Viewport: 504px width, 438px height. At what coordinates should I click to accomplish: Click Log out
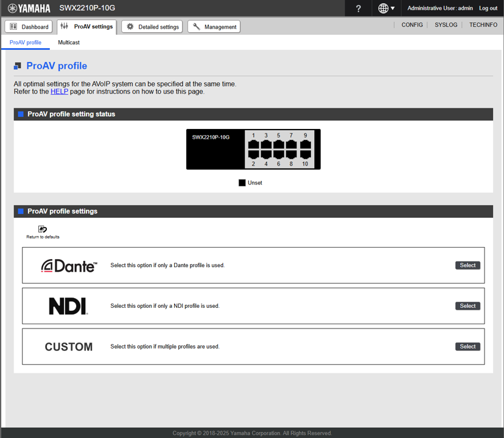(x=489, y=8)
